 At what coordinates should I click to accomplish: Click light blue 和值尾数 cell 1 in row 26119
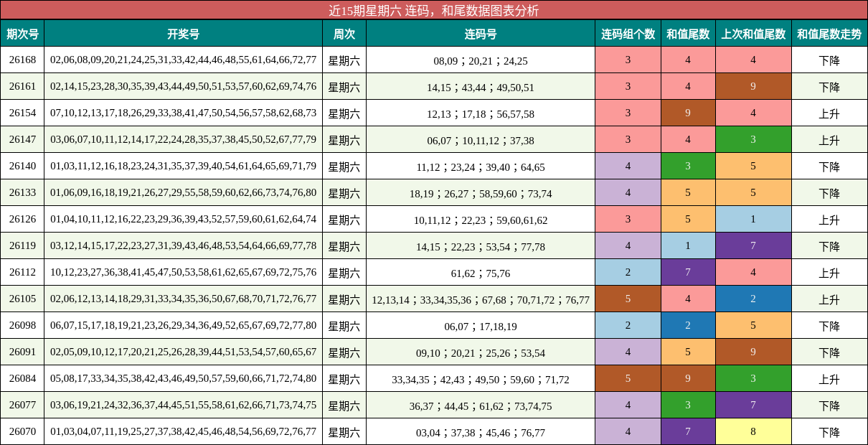688,245
